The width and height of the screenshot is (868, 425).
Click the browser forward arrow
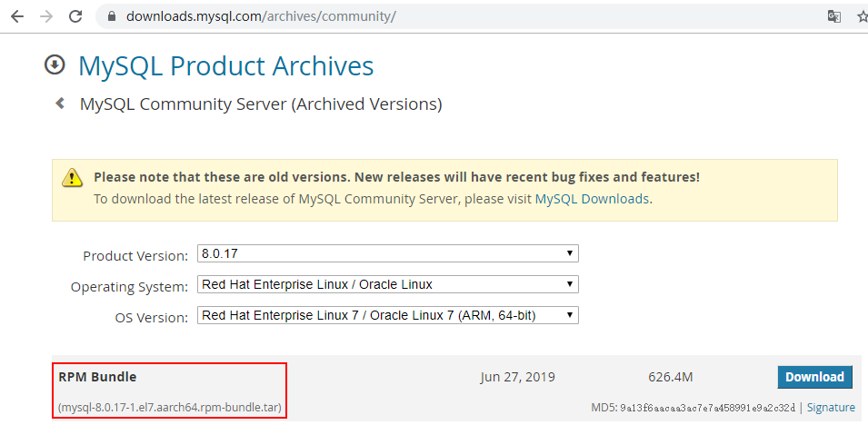click(46, 16)
